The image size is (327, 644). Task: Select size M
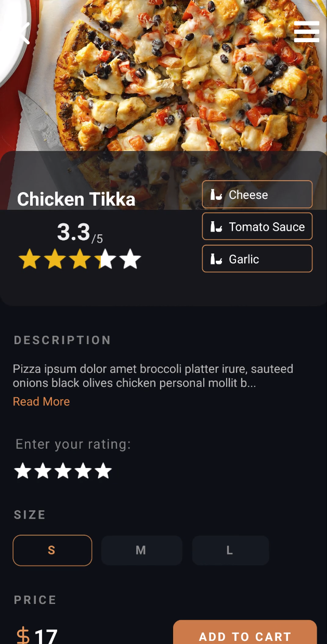[x=141, y=550]
